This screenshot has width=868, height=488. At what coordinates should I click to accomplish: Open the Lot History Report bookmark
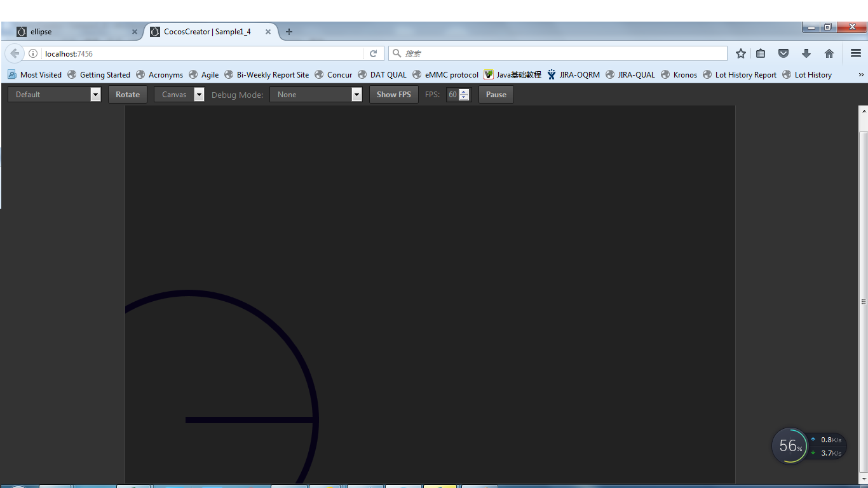740,74
